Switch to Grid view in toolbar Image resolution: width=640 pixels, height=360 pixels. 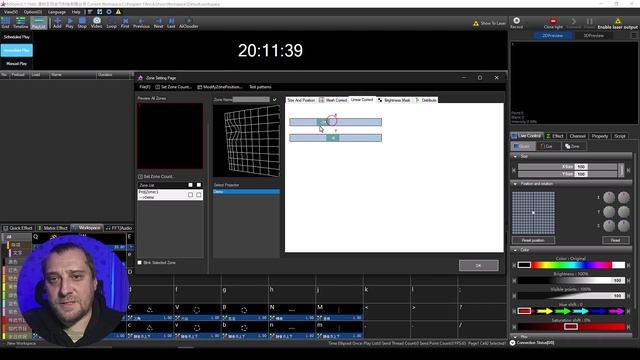click(5, 22)
